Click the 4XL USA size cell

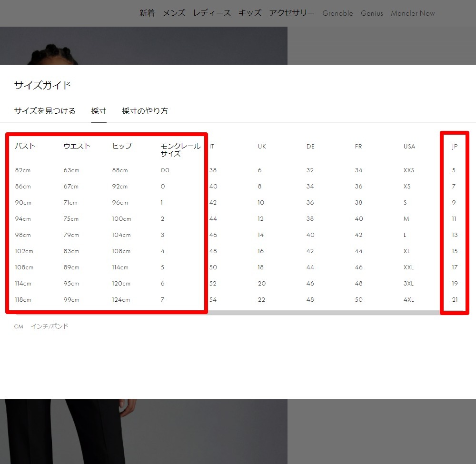coord(408,299)
